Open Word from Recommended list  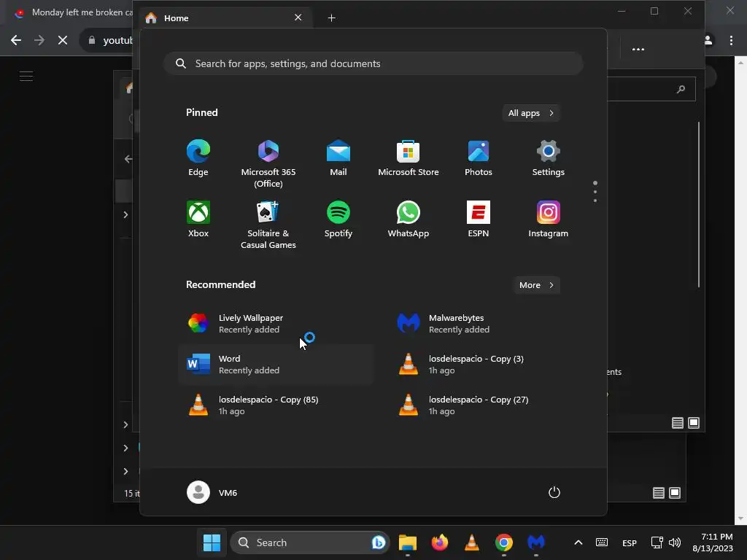coord(276,365)
